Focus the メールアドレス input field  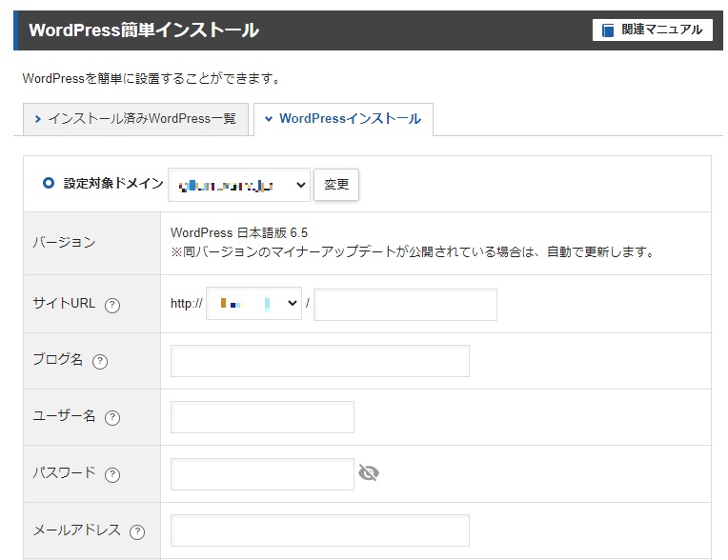(320, 530)
